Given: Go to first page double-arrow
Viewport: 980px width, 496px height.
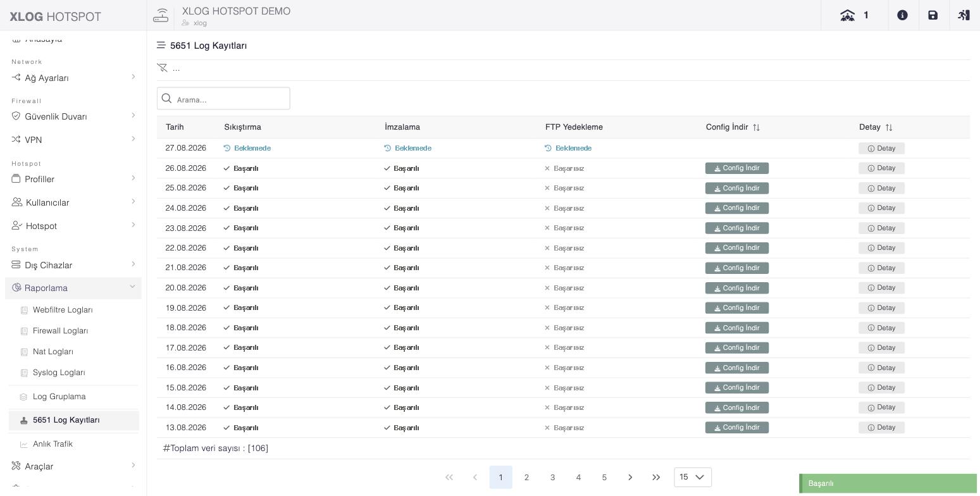Looking at the screenshot, I should click(x=449, y=478).
